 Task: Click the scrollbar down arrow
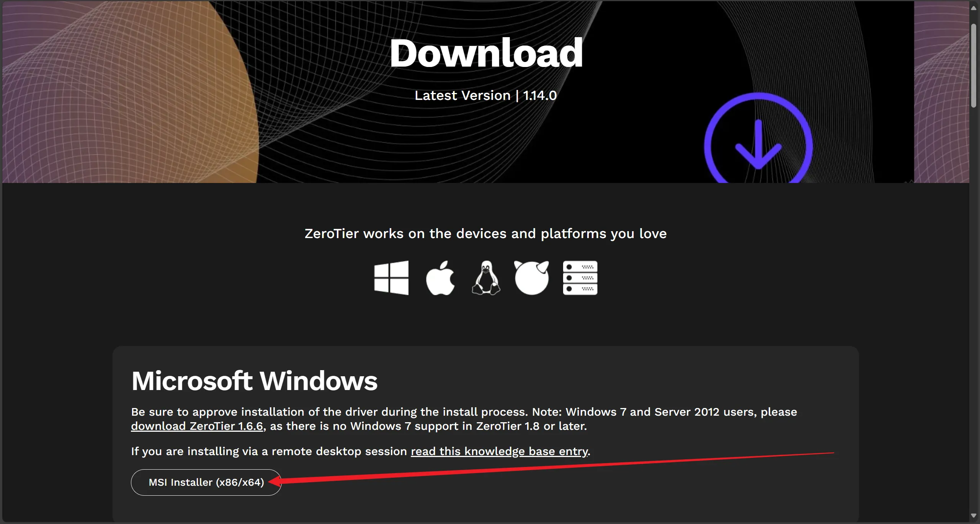[x=973, y=516]
